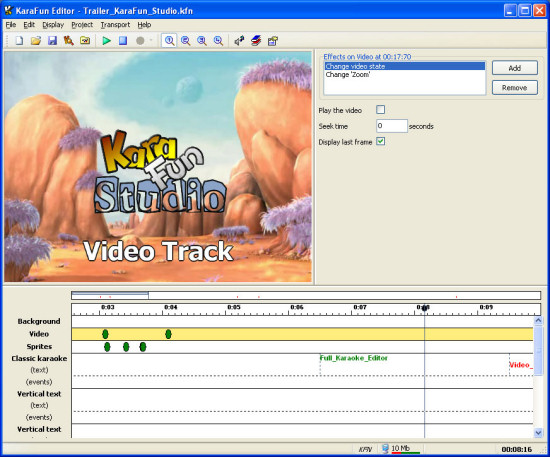Image resolution: width=550 pixels, height=457 pixels.
Task: Select the Background track label
Action: pos(39,321)
